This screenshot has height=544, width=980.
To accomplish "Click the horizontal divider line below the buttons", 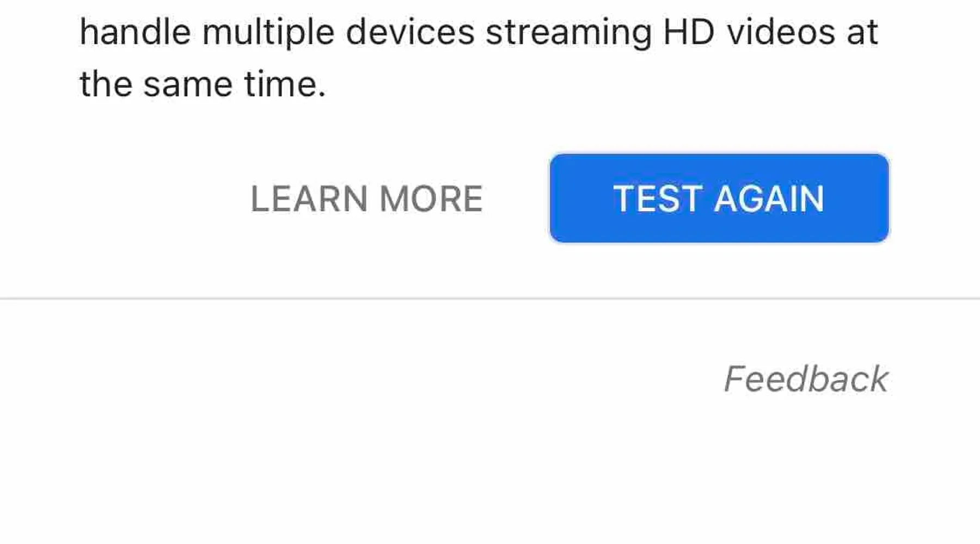I will point(490,299).
